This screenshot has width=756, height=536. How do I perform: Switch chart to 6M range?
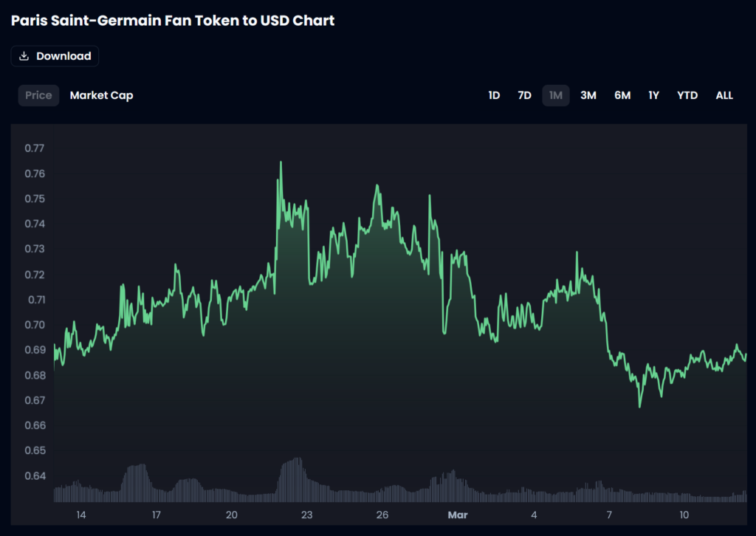(622, 95)
